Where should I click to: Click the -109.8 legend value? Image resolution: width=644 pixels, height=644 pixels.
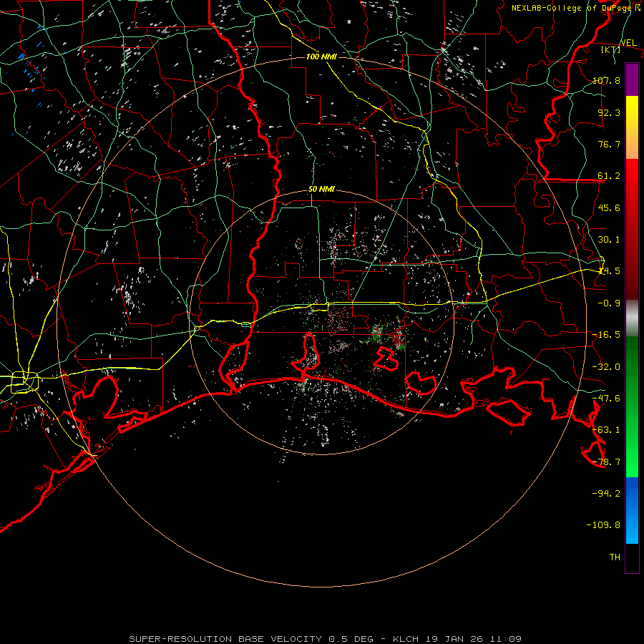604,525
